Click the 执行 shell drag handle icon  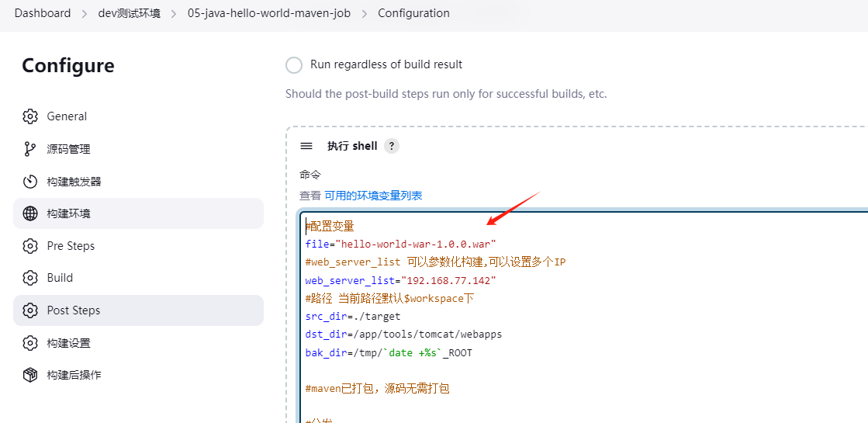306,146
